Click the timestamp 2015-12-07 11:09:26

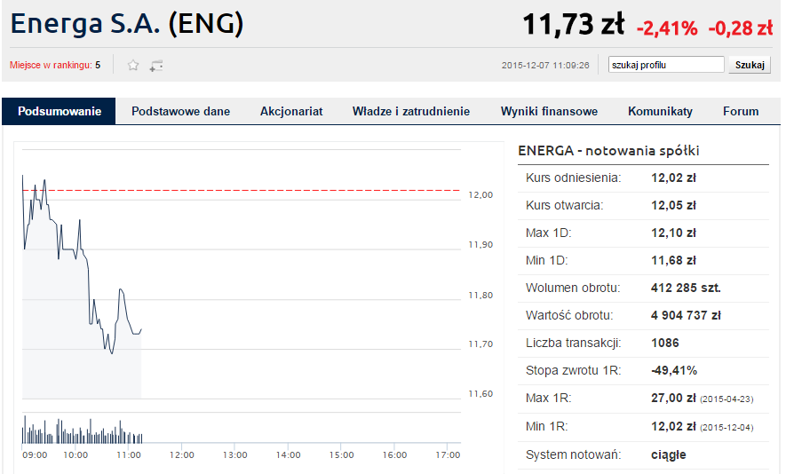pyautogui.click(x=545, y=65)
